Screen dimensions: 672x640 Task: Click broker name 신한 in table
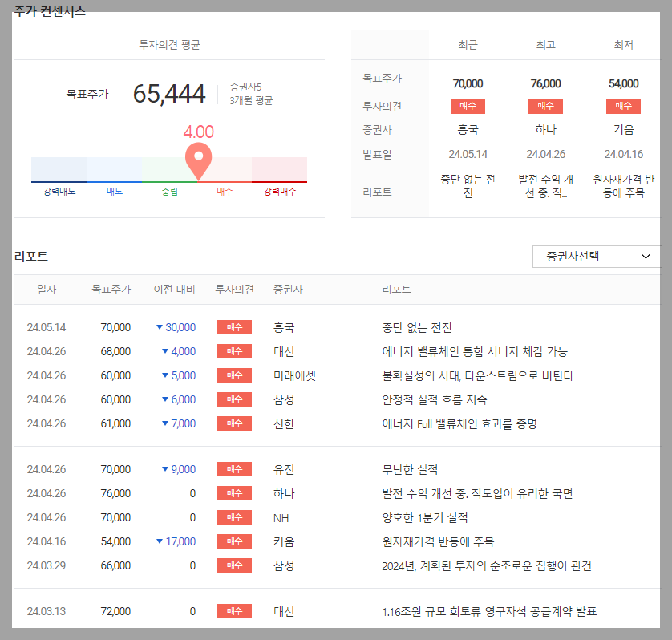pos(284,423)
